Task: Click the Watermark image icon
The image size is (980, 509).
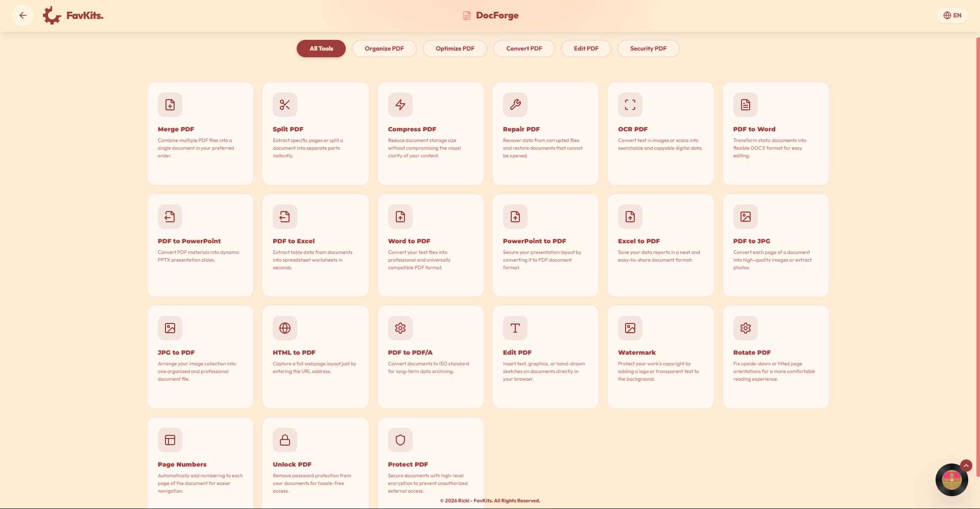Action: (x=630, y=328)
